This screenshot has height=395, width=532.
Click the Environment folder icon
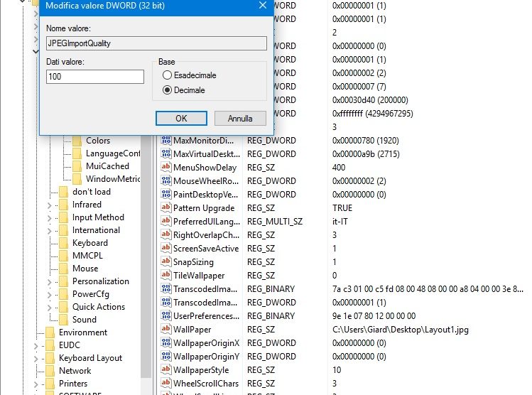point(50,332)
